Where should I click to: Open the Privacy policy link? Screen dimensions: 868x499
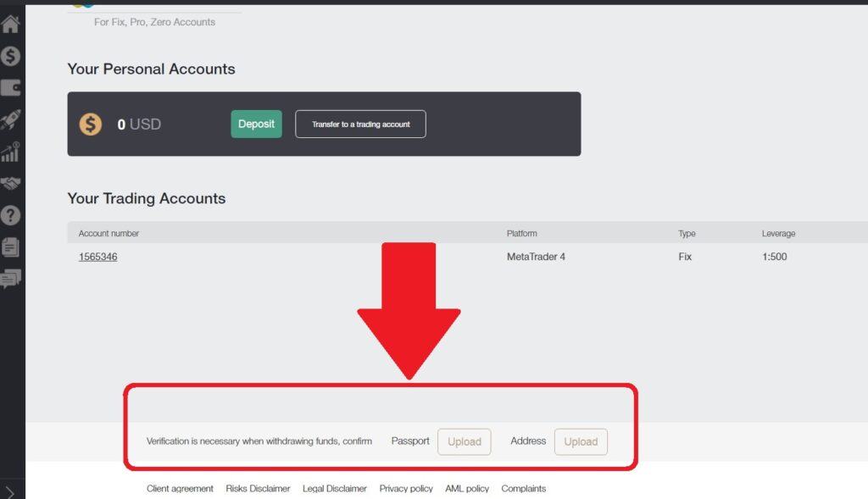(406, 489)
